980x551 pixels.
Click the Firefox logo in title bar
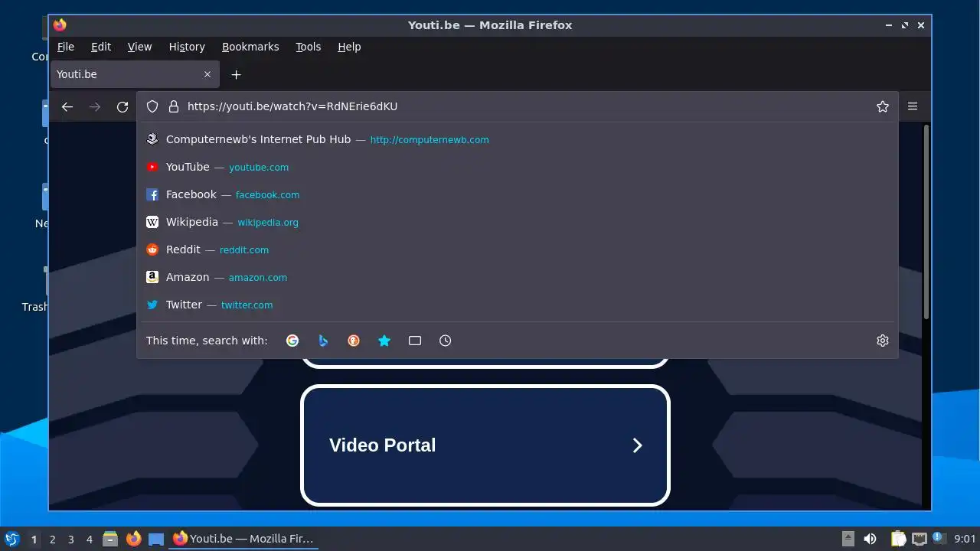coord(60,25)
